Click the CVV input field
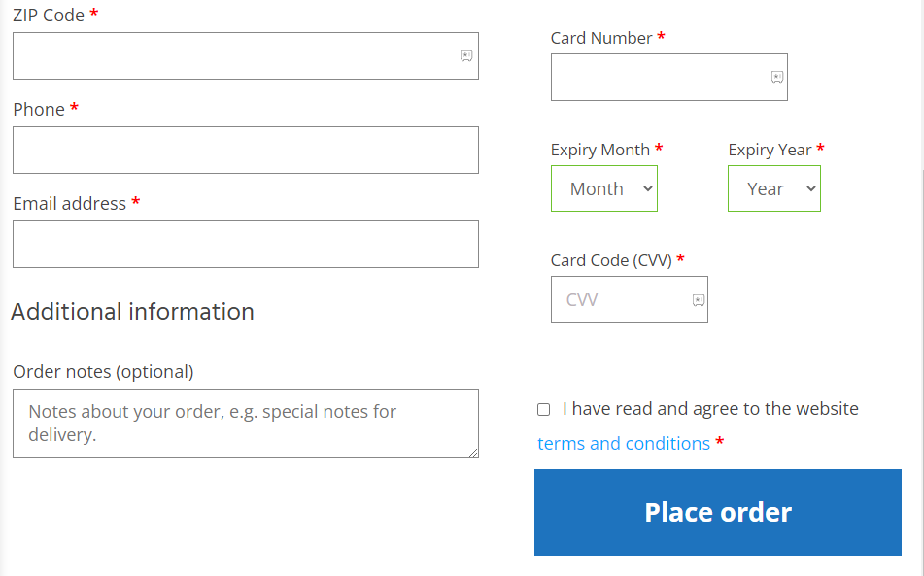The width and height of the screenshot is (924, 576). coord(619,300)
